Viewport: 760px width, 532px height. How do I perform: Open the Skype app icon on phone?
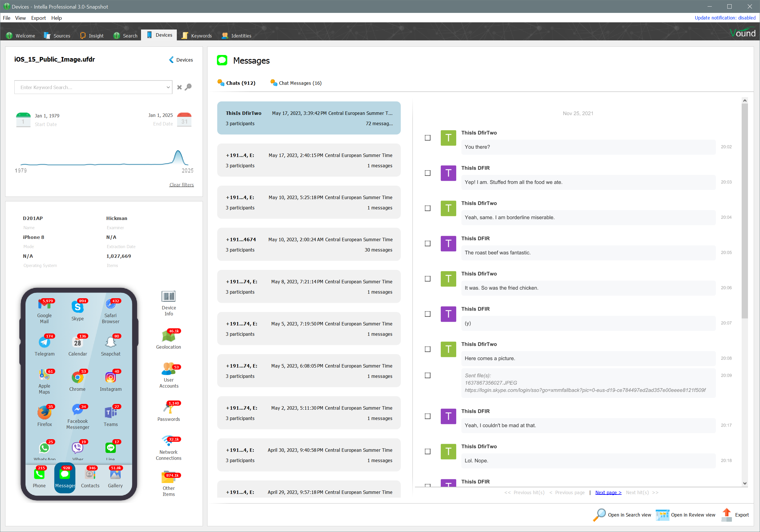pyautogui.click(x=77, y=308)
